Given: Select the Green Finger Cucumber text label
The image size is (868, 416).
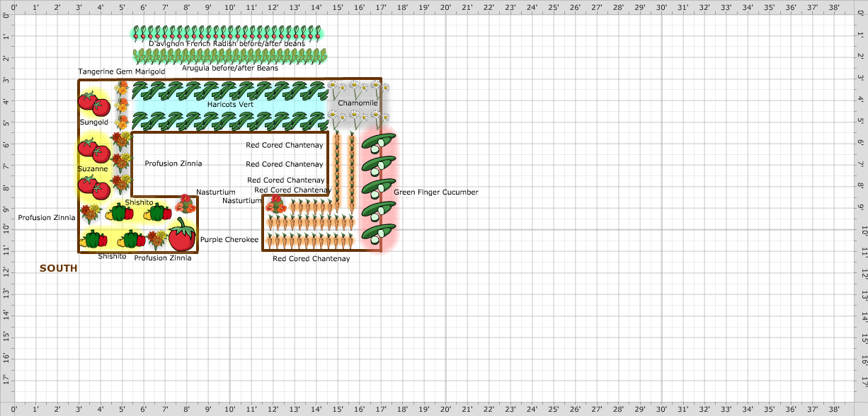Looking at the screenshot, I should click(x=437, y=192).
